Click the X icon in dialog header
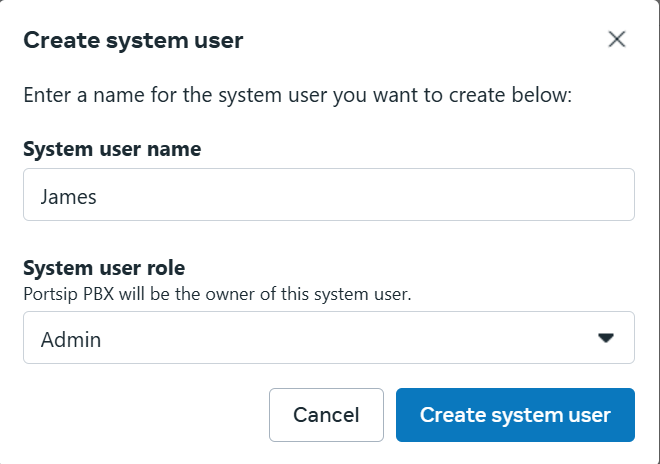Image resolution: width=660 pixels, height=464 pixels. pos(617,40)
